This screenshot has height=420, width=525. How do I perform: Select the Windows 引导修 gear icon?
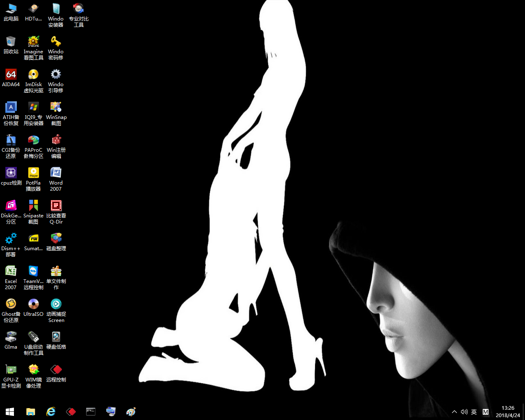56,81
